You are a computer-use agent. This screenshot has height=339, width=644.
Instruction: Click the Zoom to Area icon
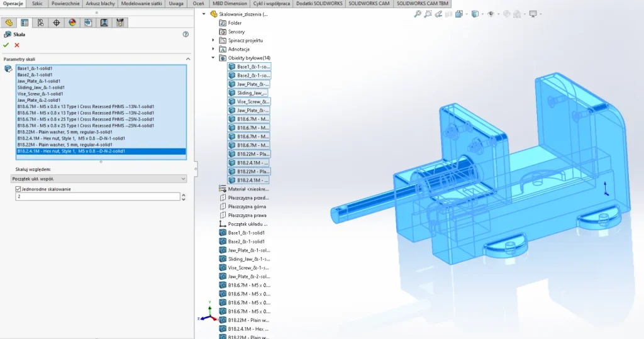[428, 14]
